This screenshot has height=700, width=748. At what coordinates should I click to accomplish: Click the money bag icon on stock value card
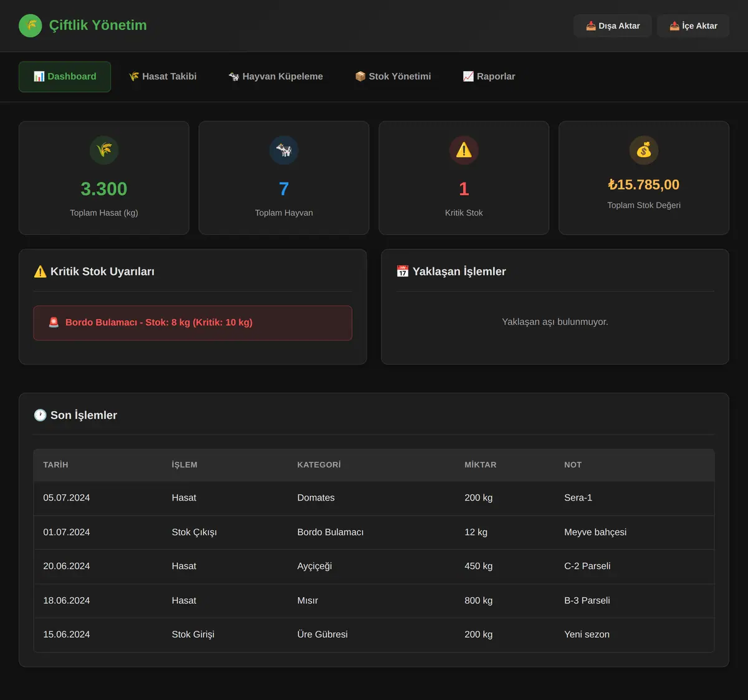point(644,150)
